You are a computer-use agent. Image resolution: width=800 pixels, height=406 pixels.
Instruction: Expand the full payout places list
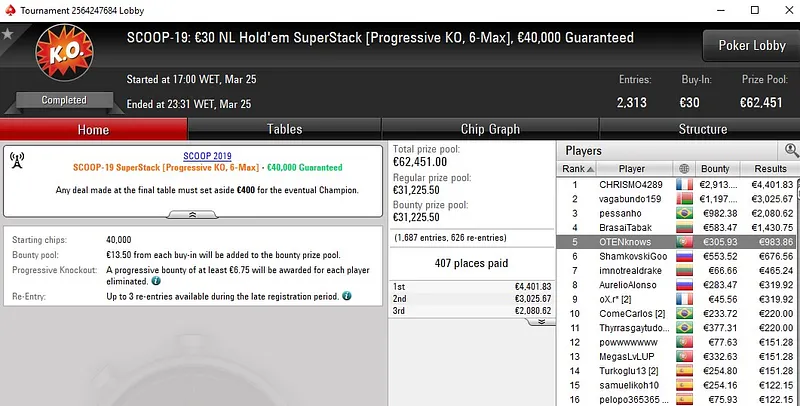click(x=541, y=321)
